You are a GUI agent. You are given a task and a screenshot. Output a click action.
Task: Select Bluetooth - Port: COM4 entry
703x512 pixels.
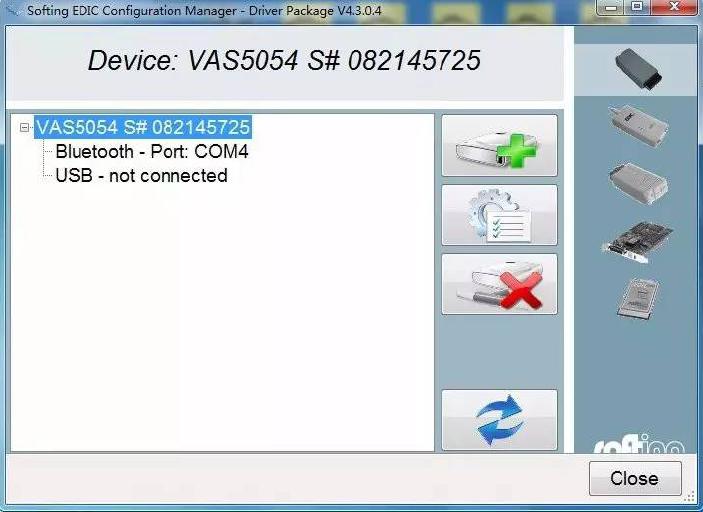click(x=152, y=152)
